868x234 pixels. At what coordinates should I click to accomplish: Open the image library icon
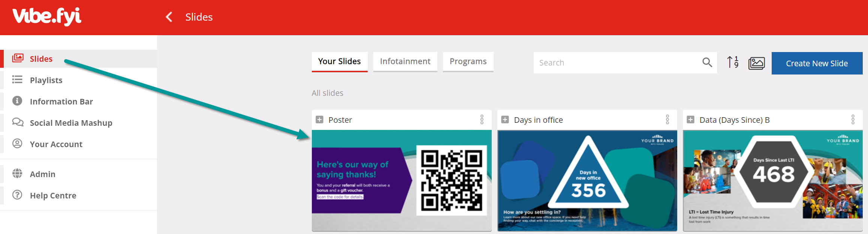point(757,63)
